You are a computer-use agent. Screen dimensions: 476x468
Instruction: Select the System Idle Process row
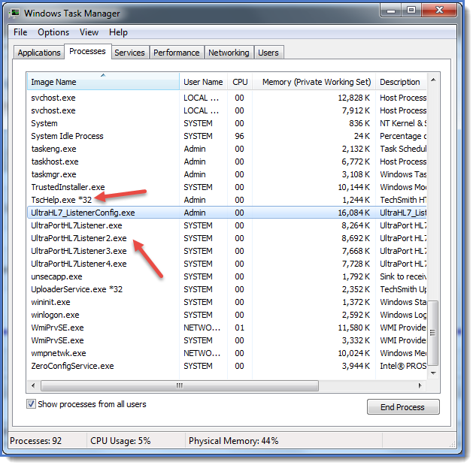coord(67,136)
